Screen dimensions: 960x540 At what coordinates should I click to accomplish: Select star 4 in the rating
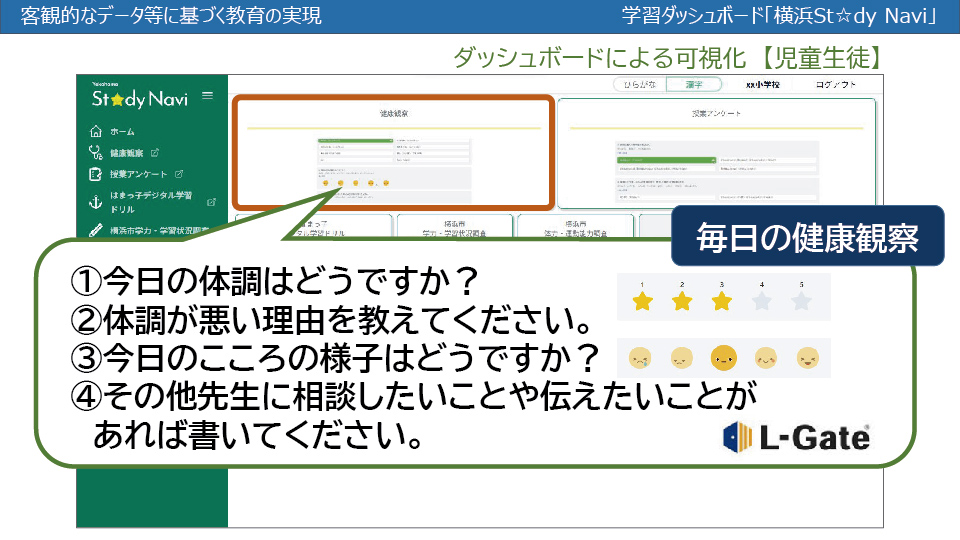click(762, 301)
